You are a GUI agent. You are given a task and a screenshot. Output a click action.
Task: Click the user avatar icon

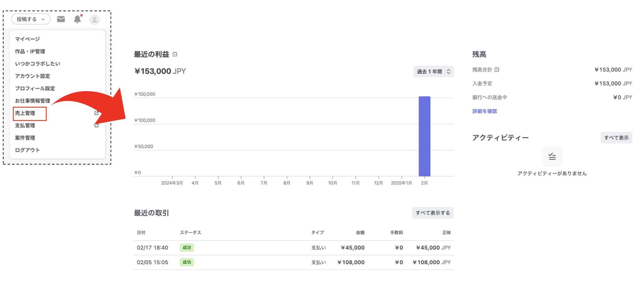point(95,20)
